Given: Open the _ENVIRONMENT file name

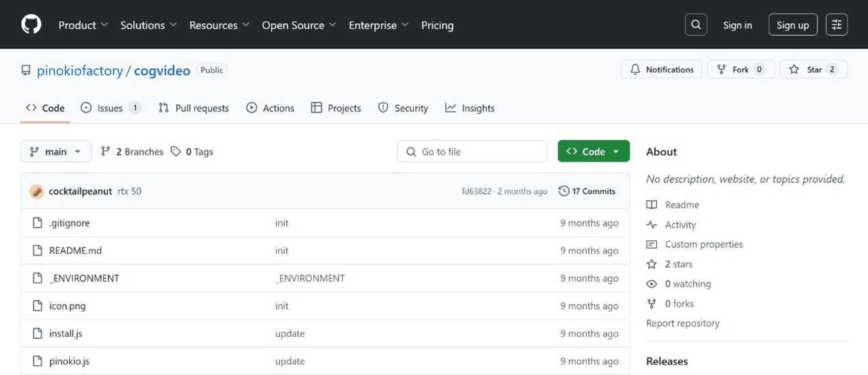Looking at the screenshot, I should pos(85,278).
